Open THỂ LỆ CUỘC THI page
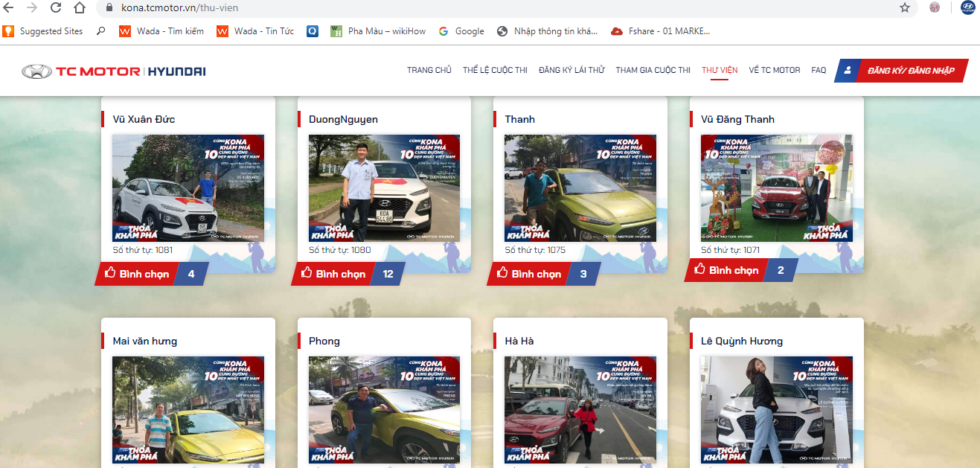Screen dimensions: 980x468 495,71
